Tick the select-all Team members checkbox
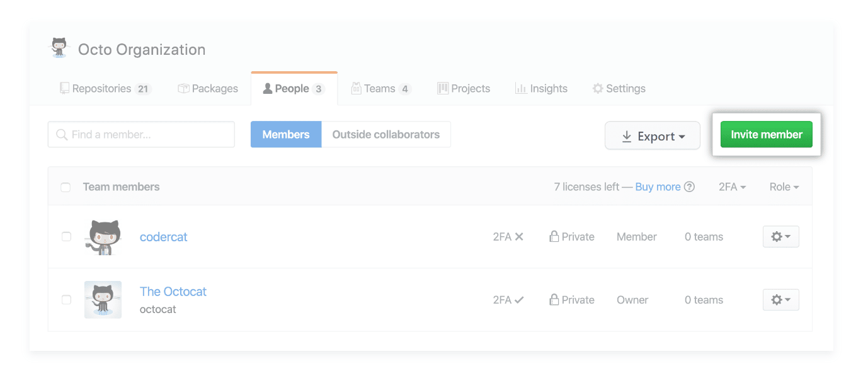Viewport: 868px width, 371px height. click(x=66, y=187)
